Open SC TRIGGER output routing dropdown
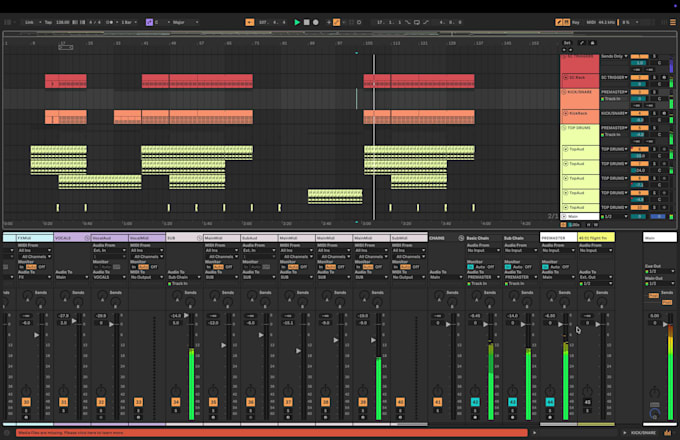The height and width of the screenshot is (440, 680). pyautogui.click(x=614, y=77)
